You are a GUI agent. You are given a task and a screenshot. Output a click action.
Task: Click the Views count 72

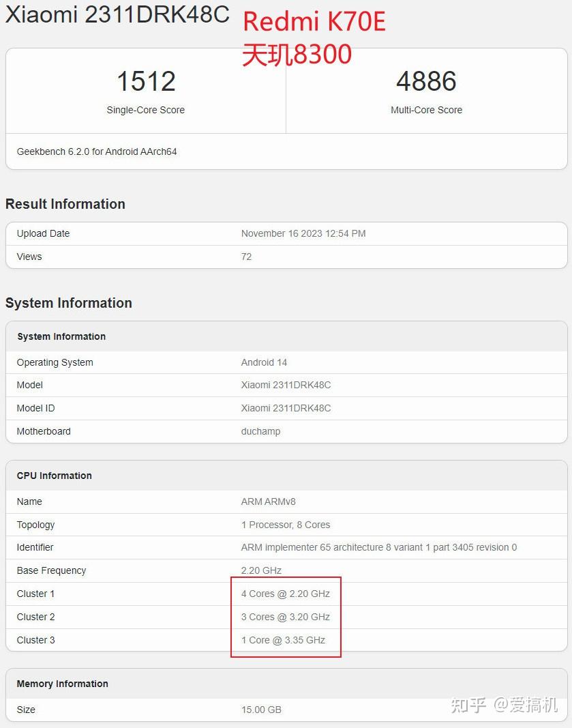(x=246, y=257)
